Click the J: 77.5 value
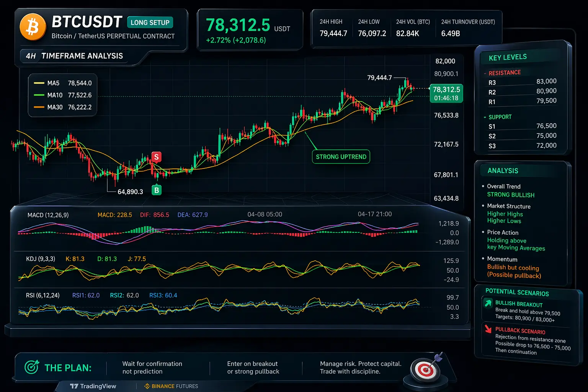The image size is (588, 392). pos(137,259)
